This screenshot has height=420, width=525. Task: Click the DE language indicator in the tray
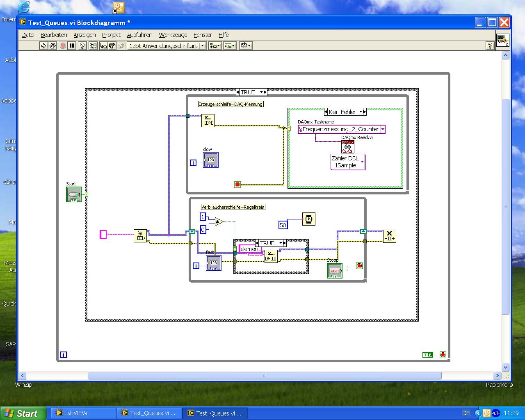pyautogui.click(x=466, y=413)
